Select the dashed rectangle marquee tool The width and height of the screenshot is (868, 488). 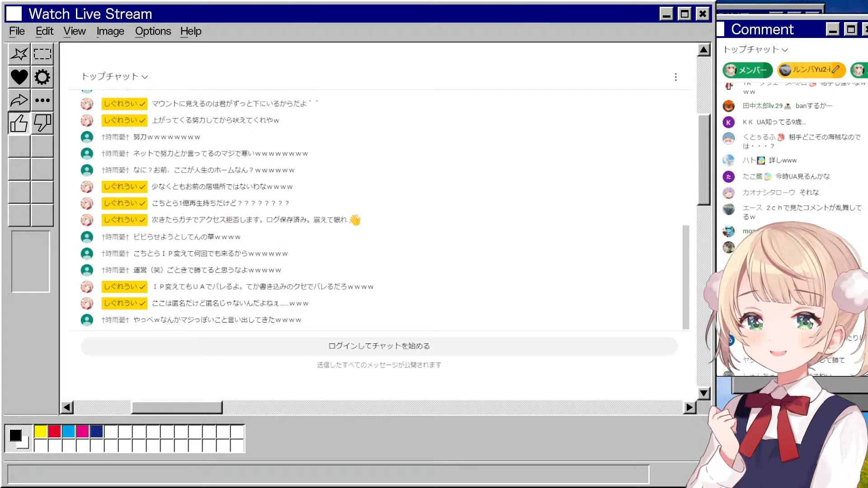coord(42,54)
